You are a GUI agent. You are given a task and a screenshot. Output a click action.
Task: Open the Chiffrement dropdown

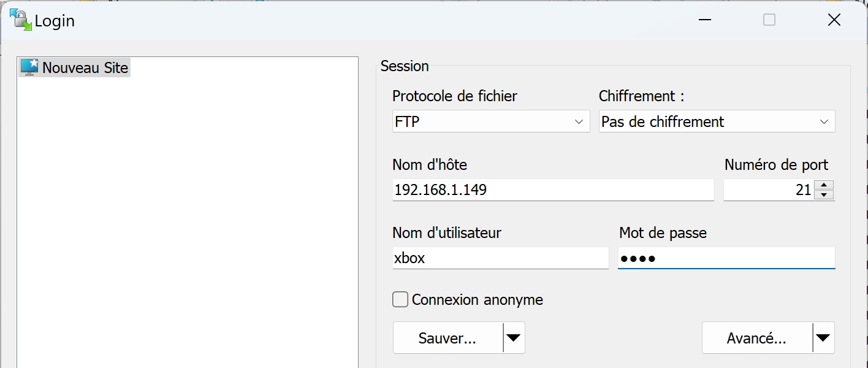(x=717, y=121)
